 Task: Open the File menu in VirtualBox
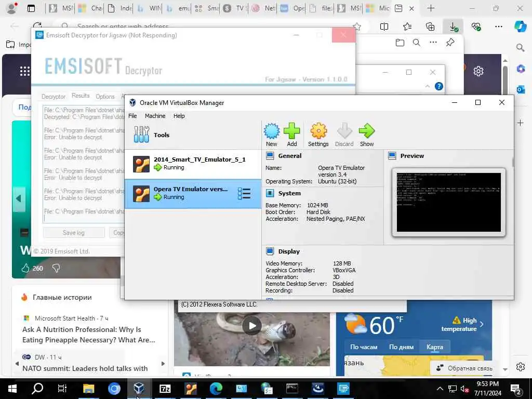coord(132,116)
